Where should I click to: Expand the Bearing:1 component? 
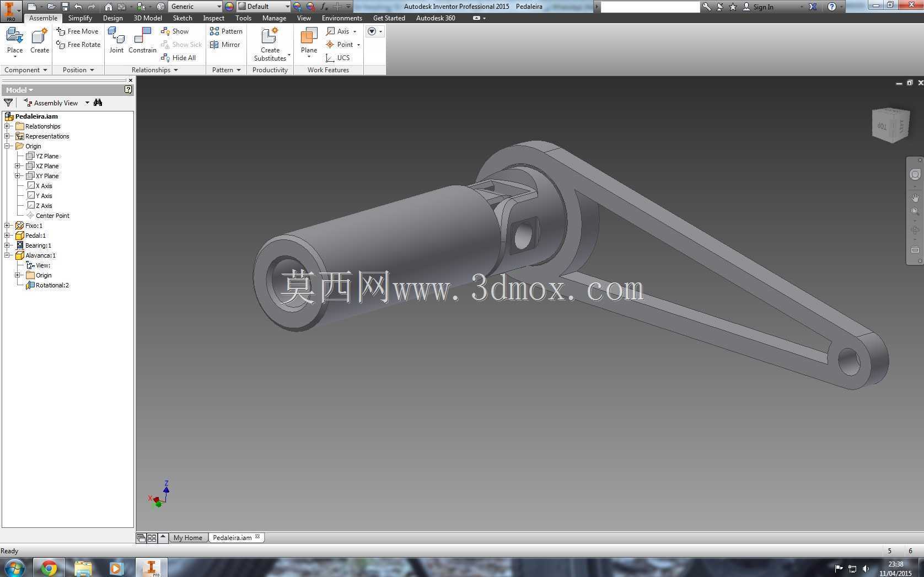click(8, 245)
